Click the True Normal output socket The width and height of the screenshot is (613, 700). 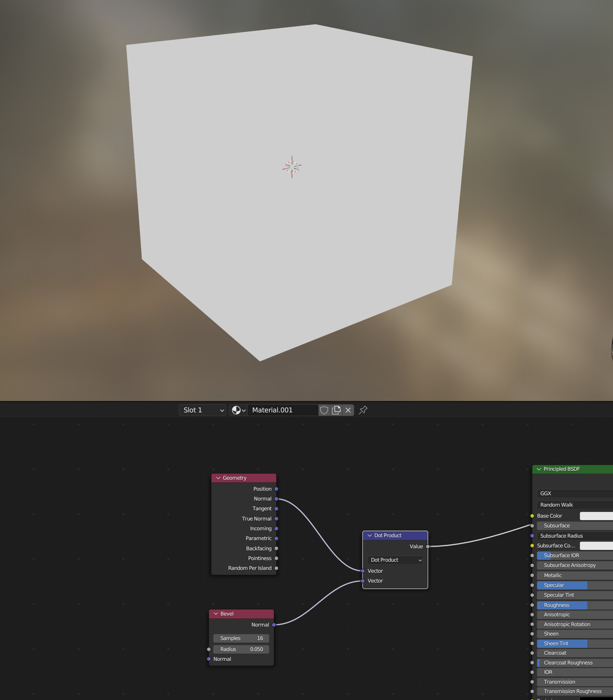coord(276,518)
